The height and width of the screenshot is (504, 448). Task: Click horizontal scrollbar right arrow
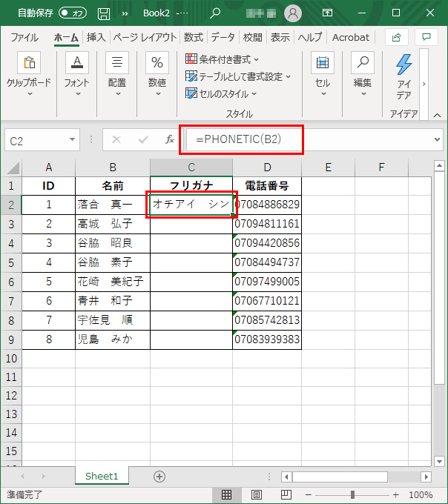pyautogui.click(x=426, y=477)
